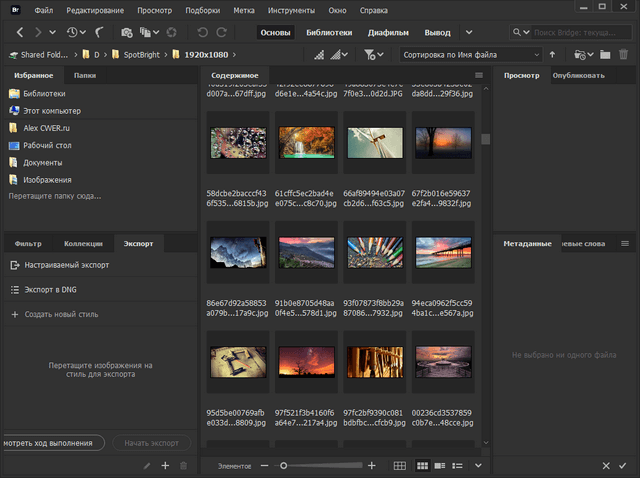Switch to grid lock view

point(400,466)
